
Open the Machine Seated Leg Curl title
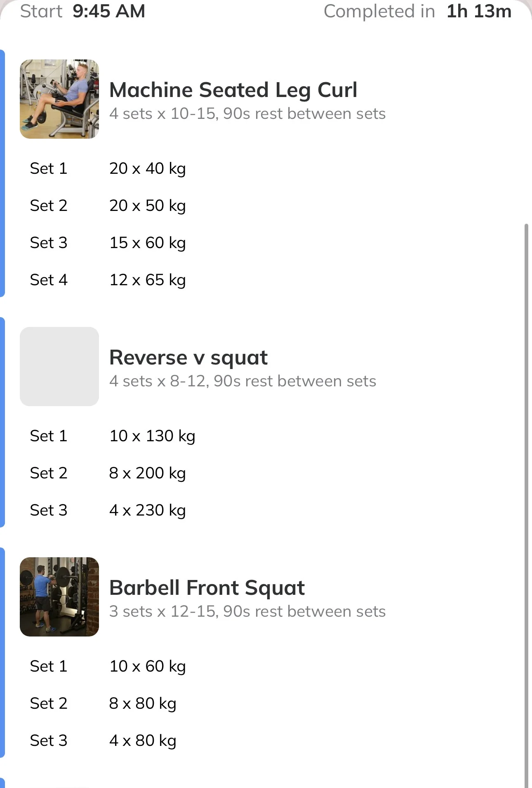(x=233, y=90)
